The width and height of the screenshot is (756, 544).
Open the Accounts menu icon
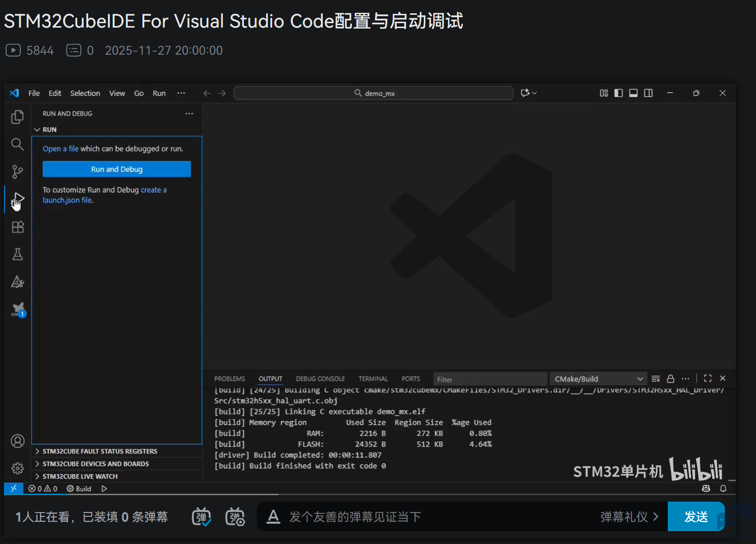tap(17, 441)
